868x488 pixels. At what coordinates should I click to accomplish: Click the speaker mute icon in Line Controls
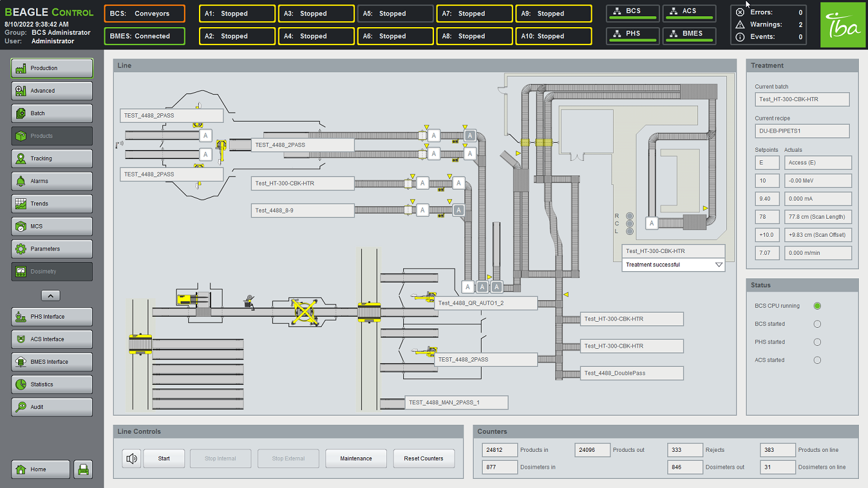(x=131, y=458)
